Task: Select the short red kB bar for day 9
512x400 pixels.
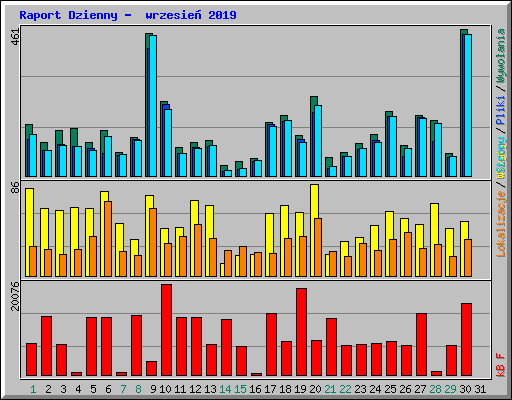Action: click(151, 369)
